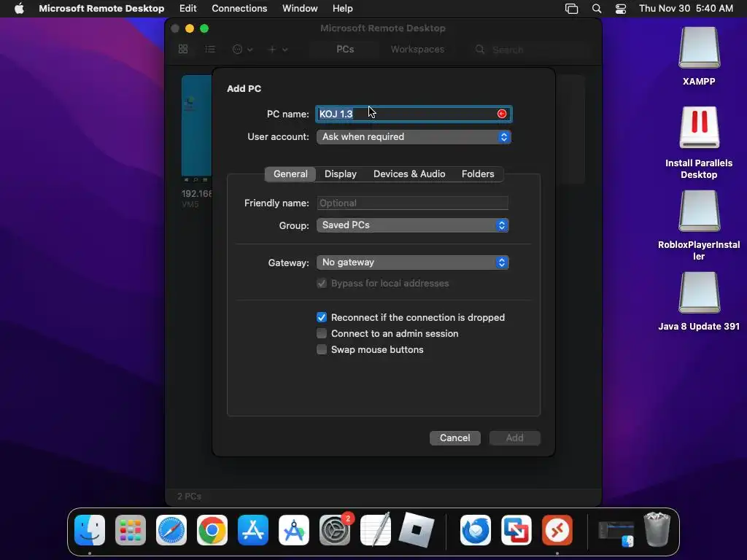Open System Preferences from the Dock
Image resolution: width=747 pixels, height=560 pixels.
tap(334, 530)
